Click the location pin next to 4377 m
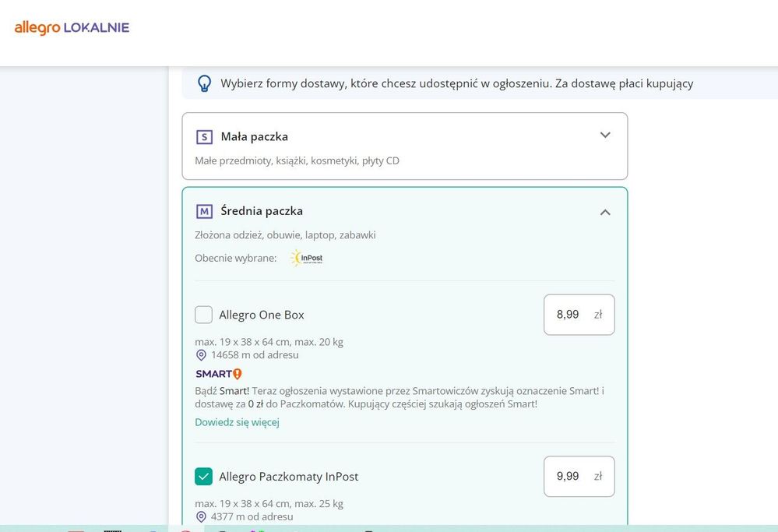Screen dimensions: 778x532 (x=201, y=516)
